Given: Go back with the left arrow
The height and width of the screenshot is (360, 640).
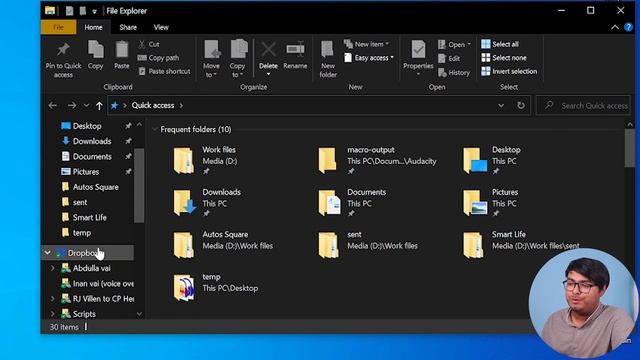Looking at the screenshot, I should coord(53,105).
